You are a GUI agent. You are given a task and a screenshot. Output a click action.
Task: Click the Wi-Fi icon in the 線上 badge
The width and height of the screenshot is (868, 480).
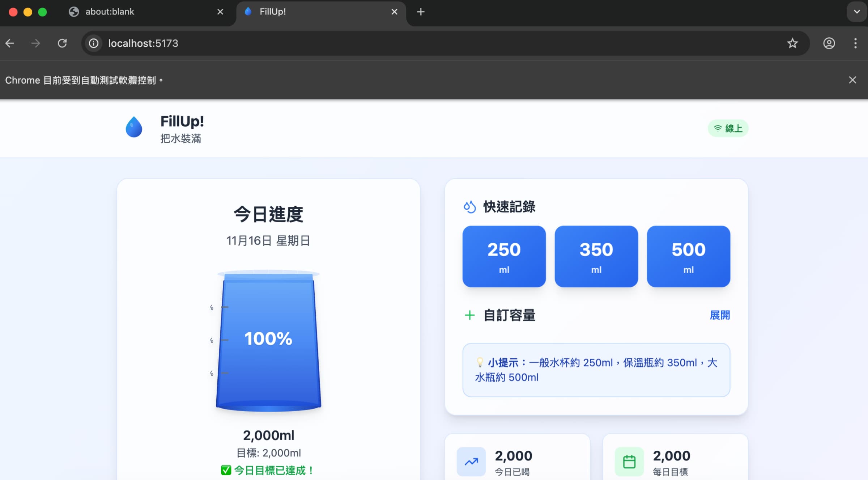coord(718,128)
